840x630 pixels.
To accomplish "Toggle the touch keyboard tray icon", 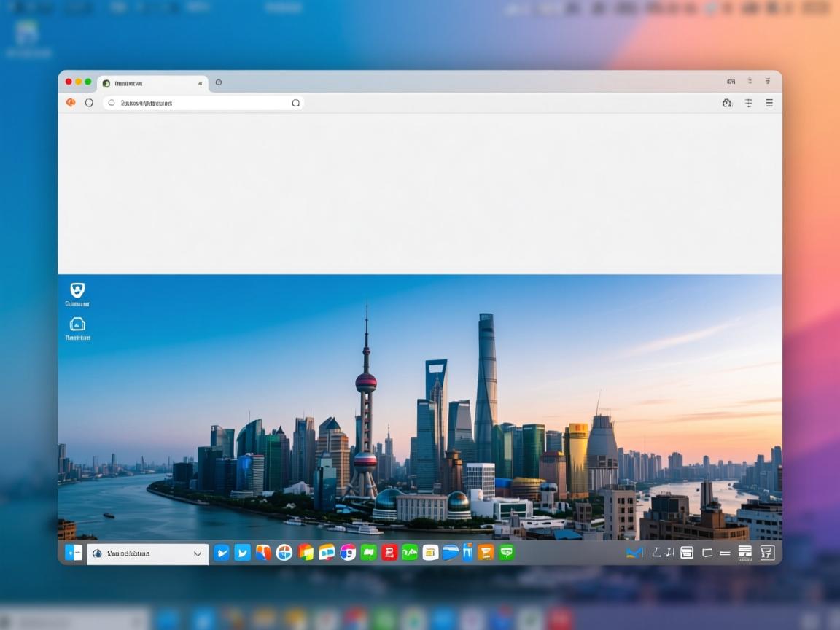I will point(687,553).
